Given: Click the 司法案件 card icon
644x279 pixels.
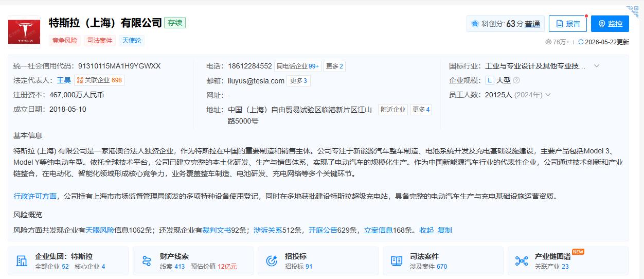Looking at the screenshot, I should (x=397, y=261).
